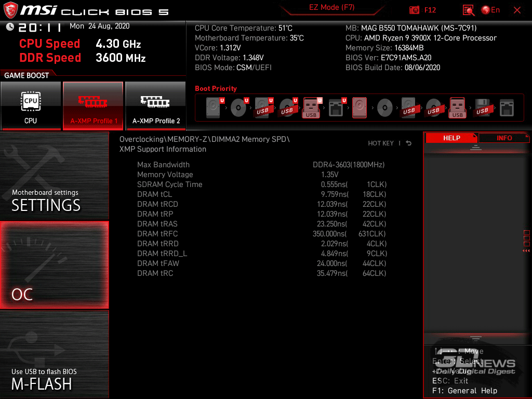Pick the legacy network boot device without UEFI badge
The height and width of the screenshot is (399, 532).
507,108
